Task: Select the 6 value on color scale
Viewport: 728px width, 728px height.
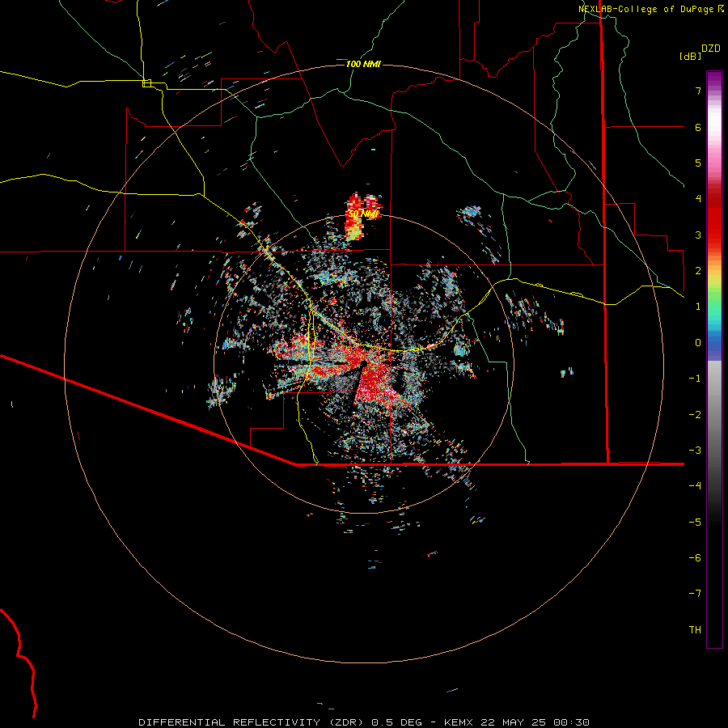Action: (698, 127)
